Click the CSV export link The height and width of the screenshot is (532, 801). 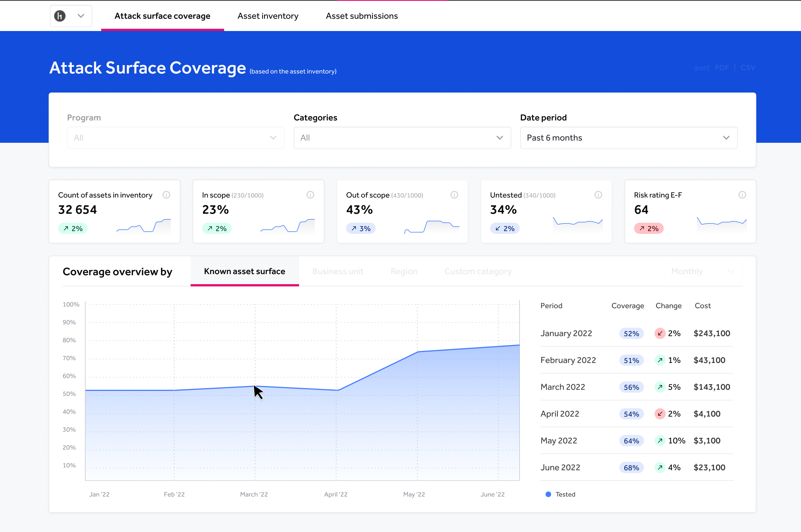(x=748, y=68)
